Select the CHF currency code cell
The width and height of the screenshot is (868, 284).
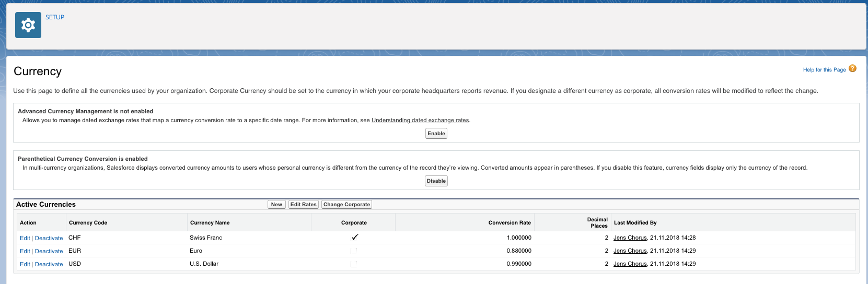(75, 238)
